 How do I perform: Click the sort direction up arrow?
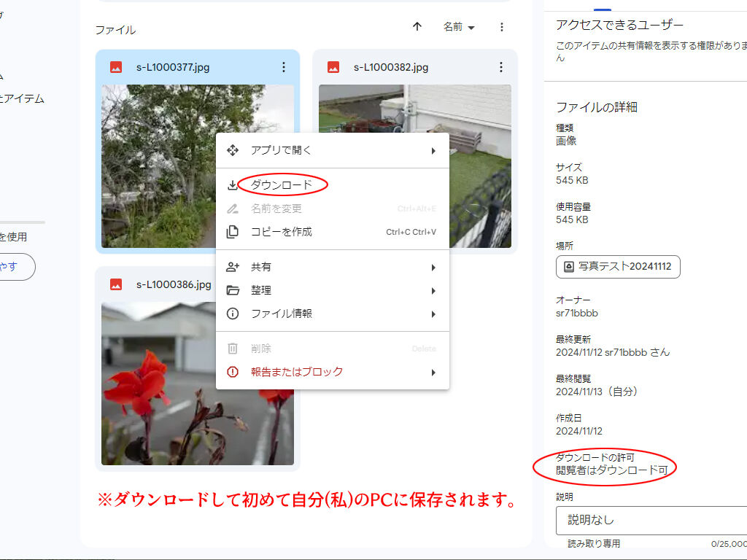coord(417,27)
